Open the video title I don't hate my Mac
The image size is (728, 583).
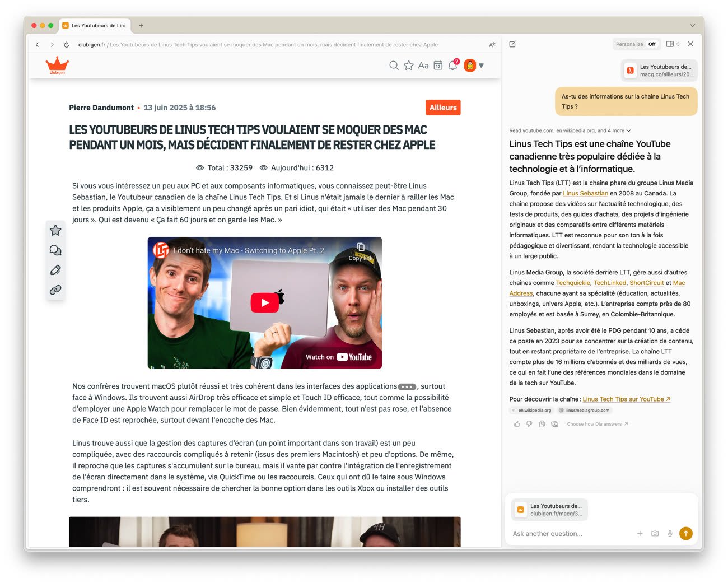[x=249, y=250]
